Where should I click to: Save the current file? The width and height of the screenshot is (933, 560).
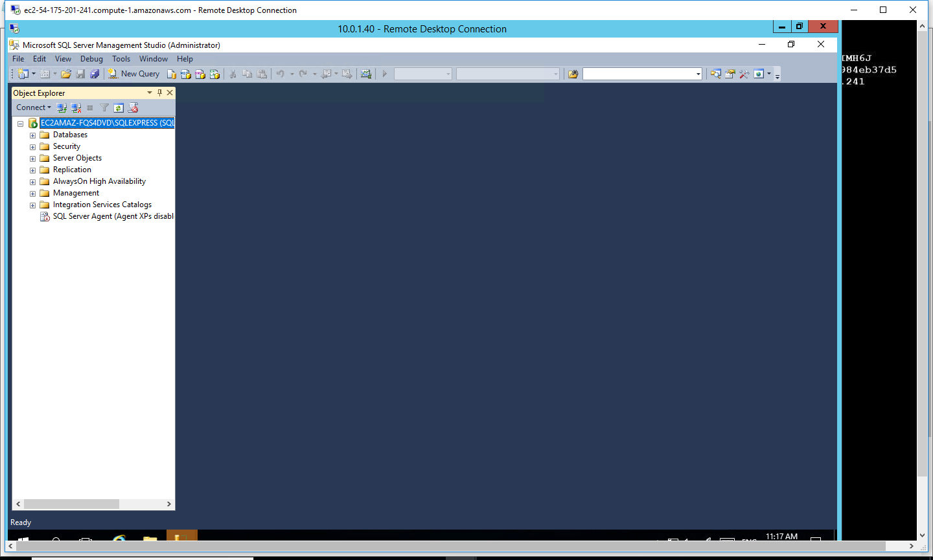pyautogui.click(x=80, y=73)
